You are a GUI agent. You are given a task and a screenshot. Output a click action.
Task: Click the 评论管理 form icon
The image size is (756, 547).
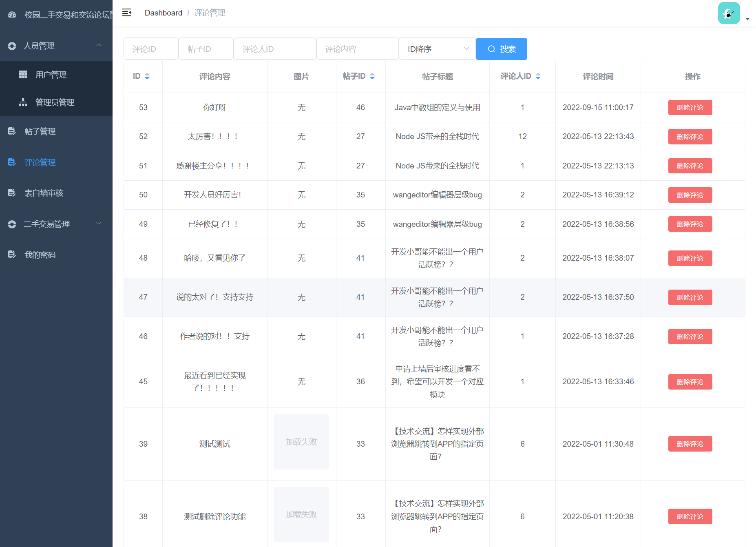tap(12, 162)
